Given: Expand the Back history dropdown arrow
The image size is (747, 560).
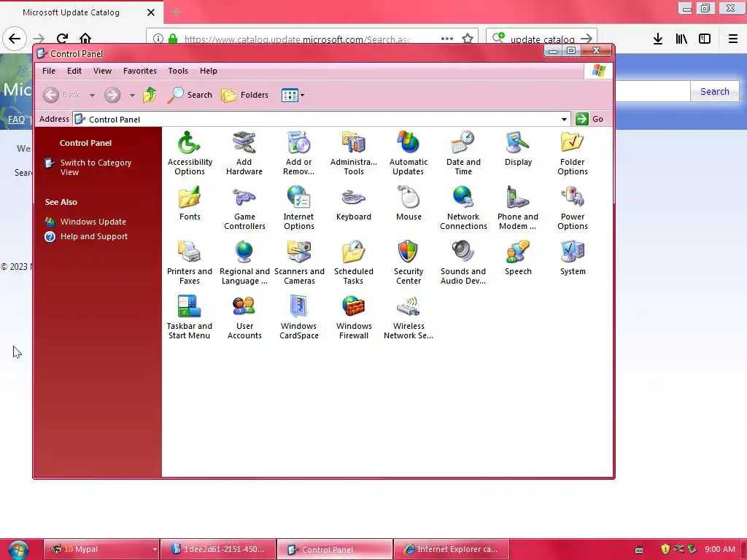Looking at the screenshot, I should pyautogui.click(x=92, y=96).
